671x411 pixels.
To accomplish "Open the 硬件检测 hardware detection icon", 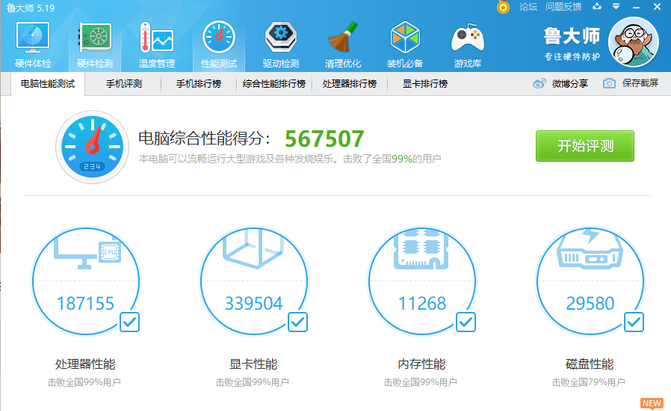I will 95,44.
